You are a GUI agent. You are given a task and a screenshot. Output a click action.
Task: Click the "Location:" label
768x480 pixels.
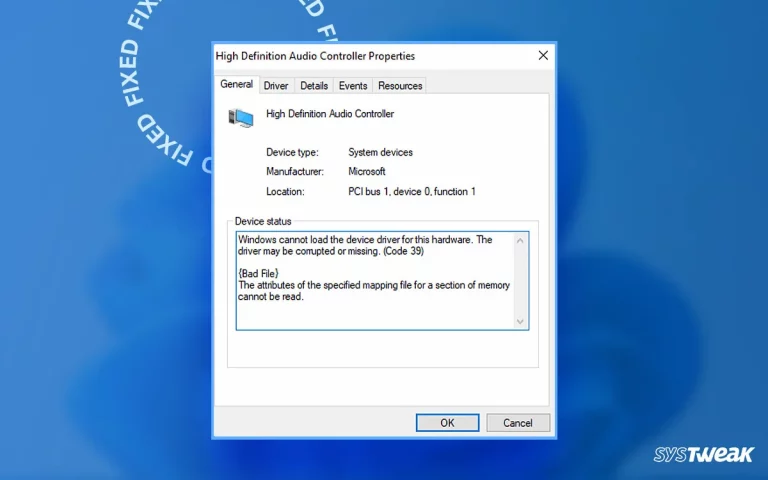pos(285,192)
